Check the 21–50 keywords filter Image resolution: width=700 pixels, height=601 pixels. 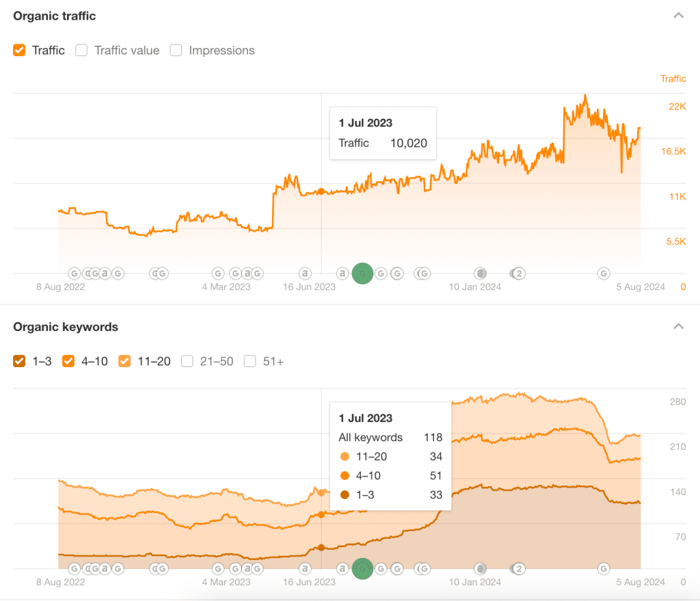[x=187, y=361]
